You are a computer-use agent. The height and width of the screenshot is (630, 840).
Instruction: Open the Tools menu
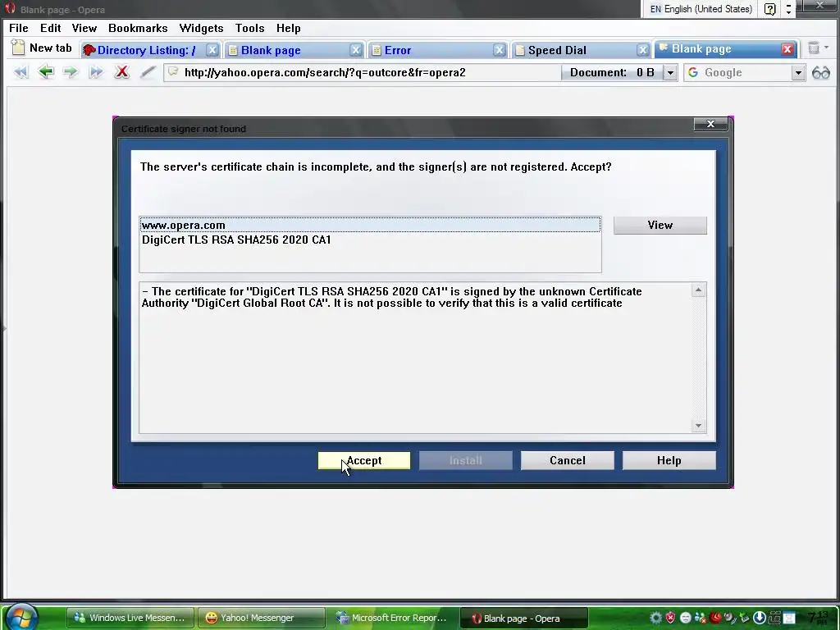[249, 28]
